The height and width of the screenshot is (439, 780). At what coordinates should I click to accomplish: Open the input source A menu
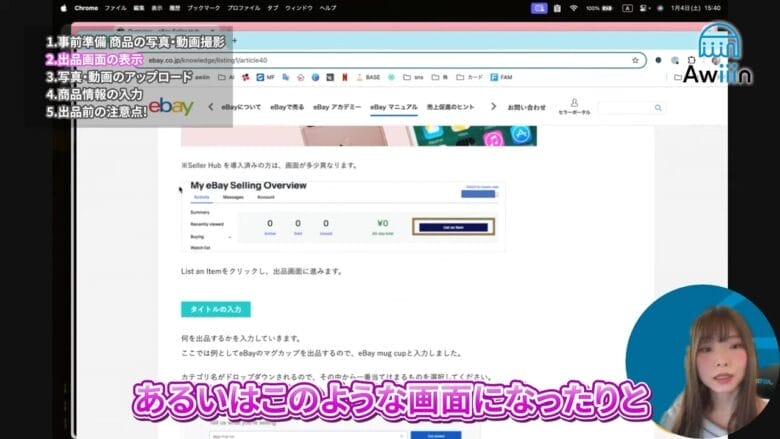coord(627,8)
